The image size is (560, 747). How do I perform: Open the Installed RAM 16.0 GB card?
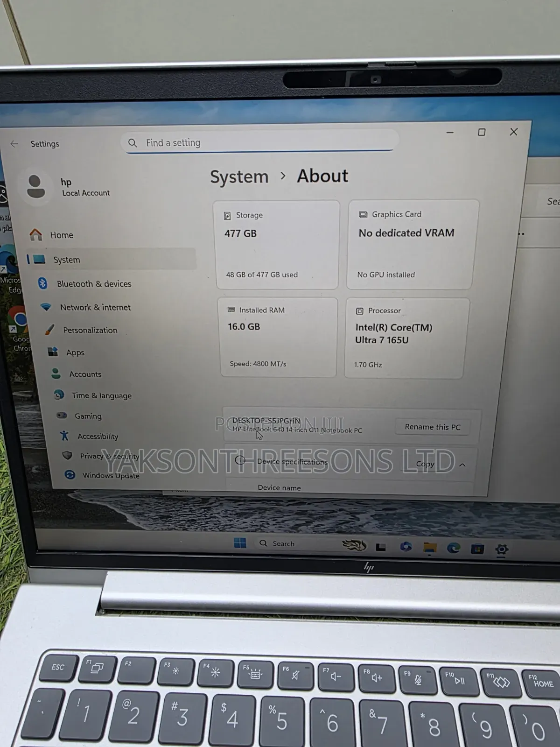coord(279,337)
